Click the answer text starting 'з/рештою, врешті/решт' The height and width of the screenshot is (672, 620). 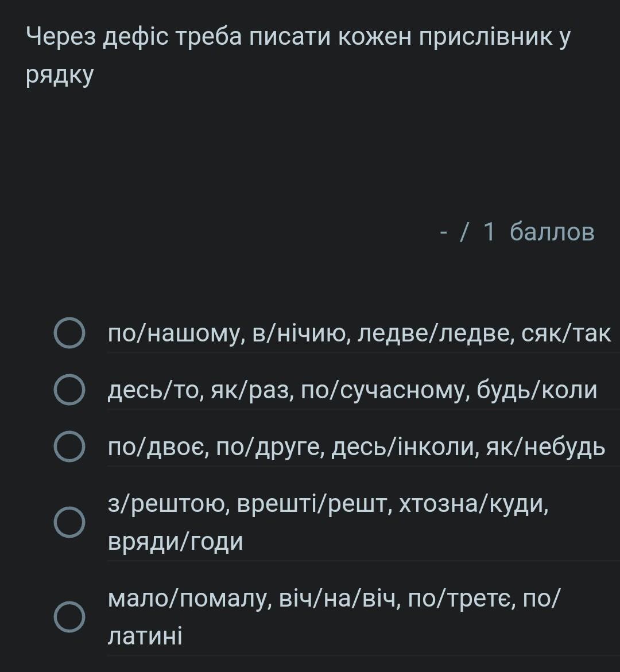tap(328, 522)
